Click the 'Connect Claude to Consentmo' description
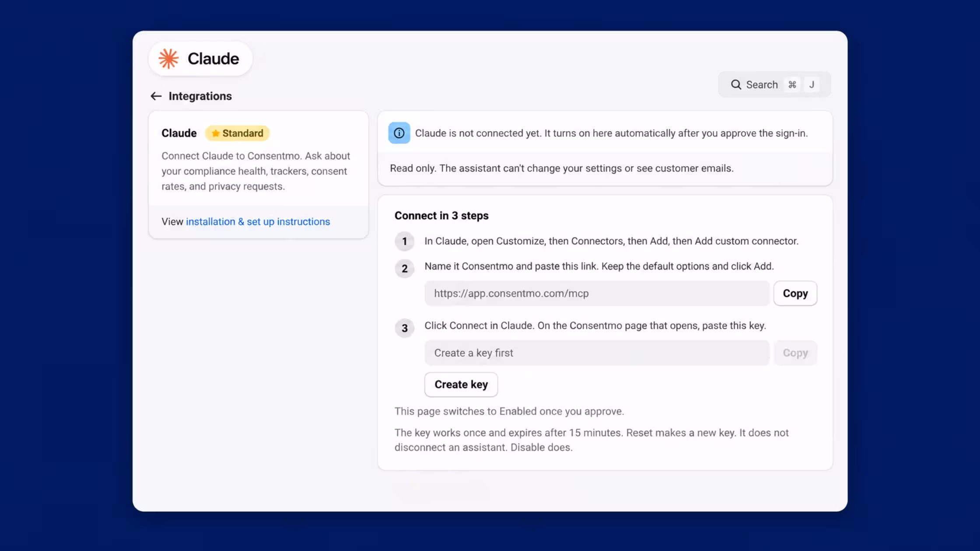Image resolution: width=980 pixels, height=551 pixels. pos(256,171)
